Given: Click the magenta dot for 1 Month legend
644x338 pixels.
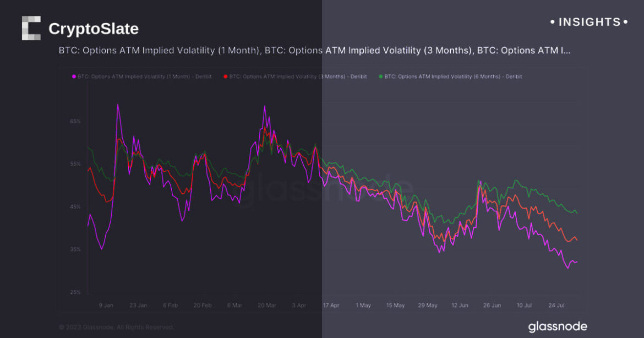Looking at the screenshot, I should point(74,77).
